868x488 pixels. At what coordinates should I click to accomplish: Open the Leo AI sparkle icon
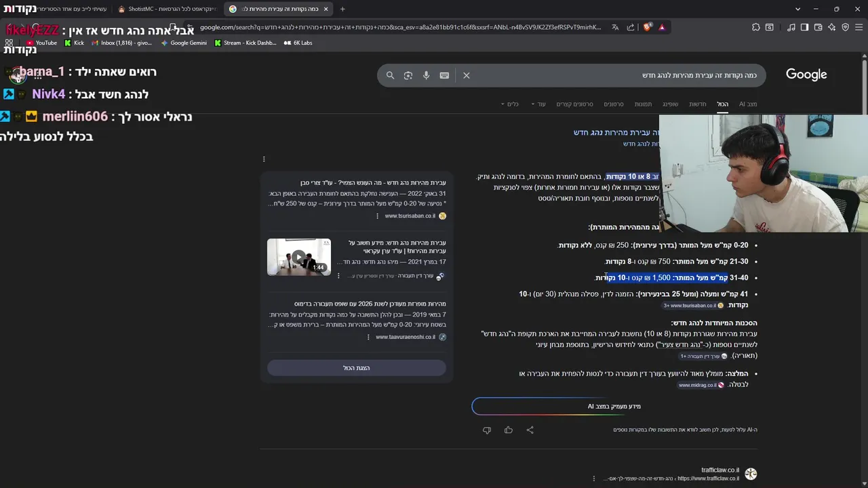[831, 27]
